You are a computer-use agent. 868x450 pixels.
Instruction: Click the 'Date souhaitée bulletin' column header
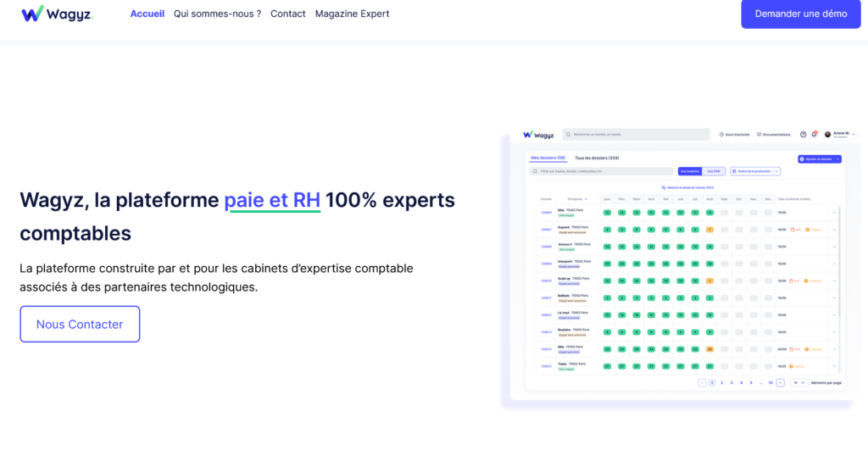pos(794,199)
